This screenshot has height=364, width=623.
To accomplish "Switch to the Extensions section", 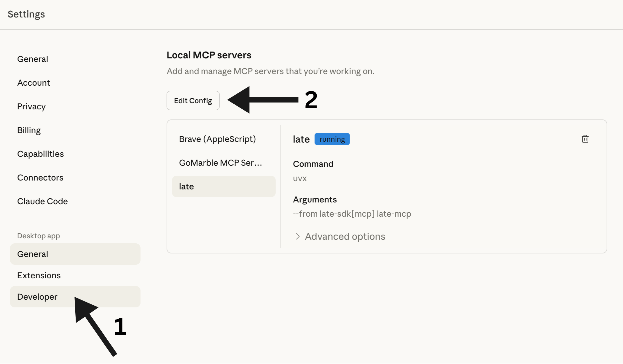I will pyautogui.click(x=39, y=275).
